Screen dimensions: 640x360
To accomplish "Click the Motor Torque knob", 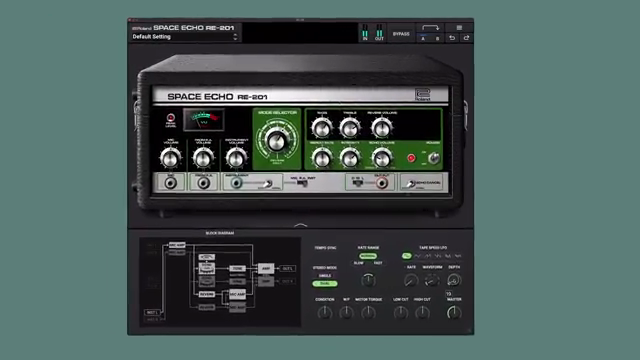I will tap(368, 313).
